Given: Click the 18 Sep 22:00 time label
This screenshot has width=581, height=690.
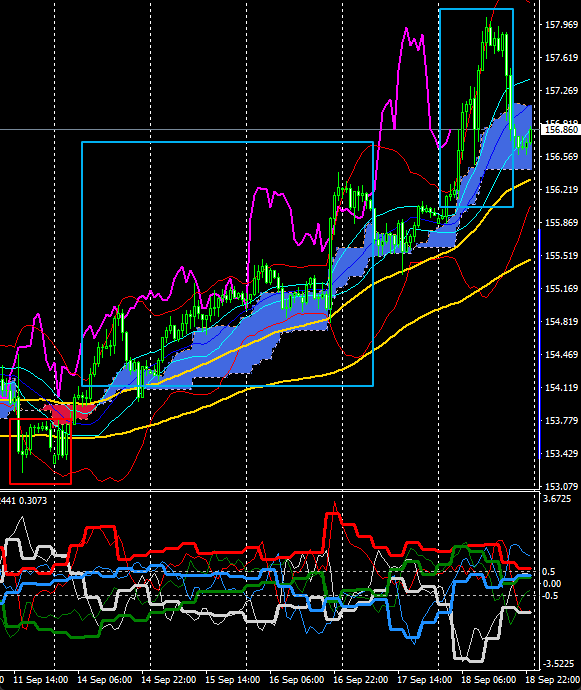Looking at the screenshot, I should [553, 679].
